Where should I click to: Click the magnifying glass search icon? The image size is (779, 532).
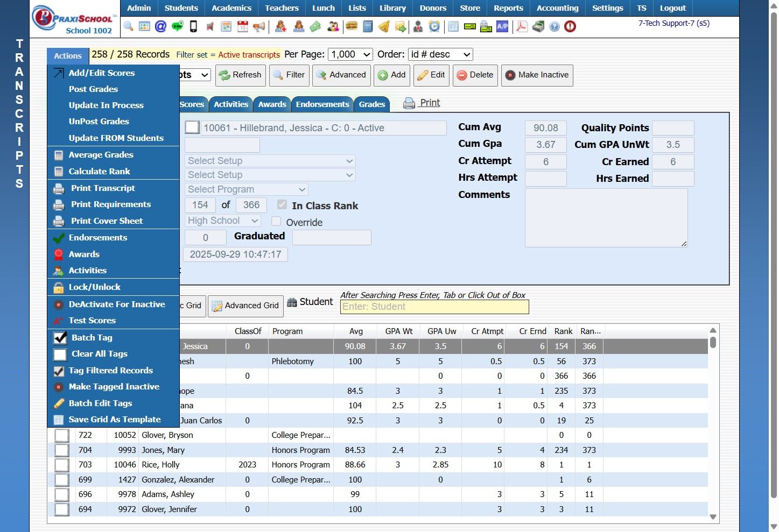coord(128,26)
